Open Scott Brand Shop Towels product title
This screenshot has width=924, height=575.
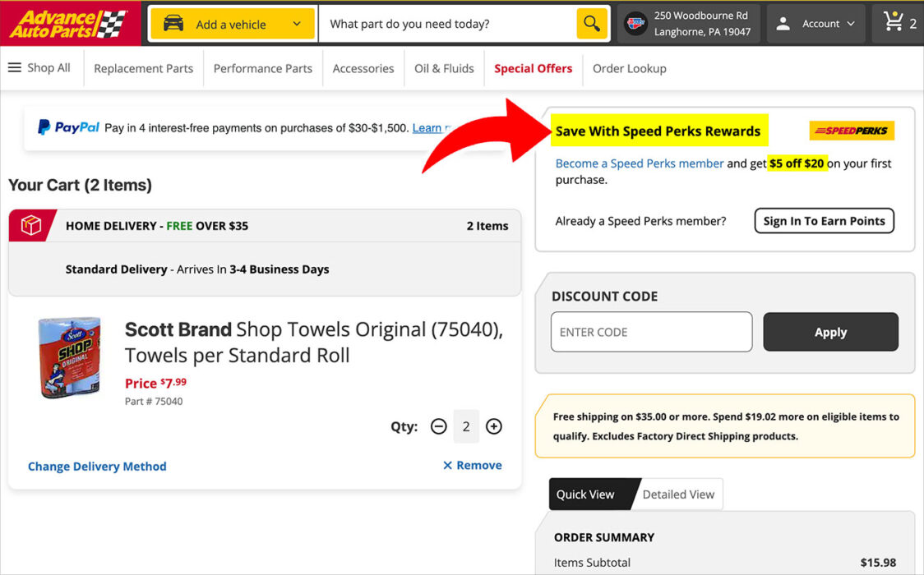tap(313, 342)
